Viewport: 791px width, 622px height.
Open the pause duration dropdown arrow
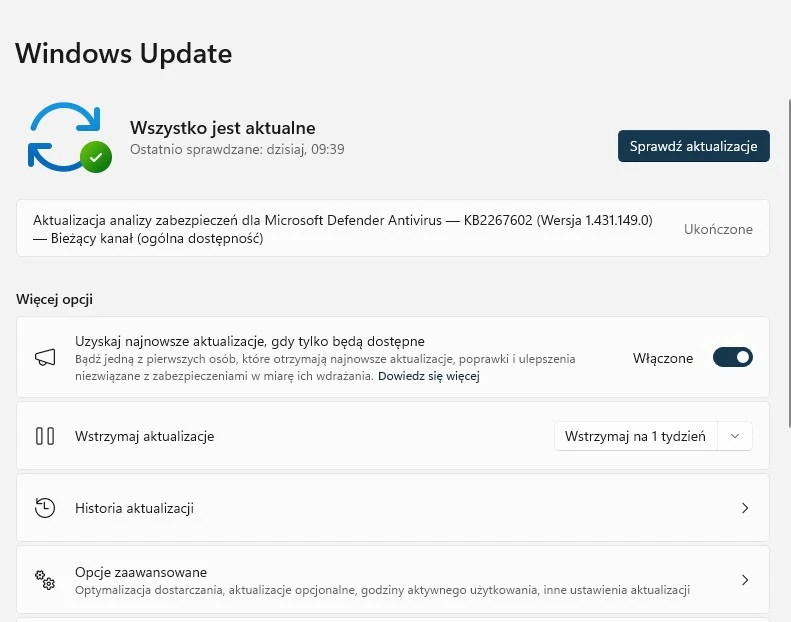[x=735, y=436]
